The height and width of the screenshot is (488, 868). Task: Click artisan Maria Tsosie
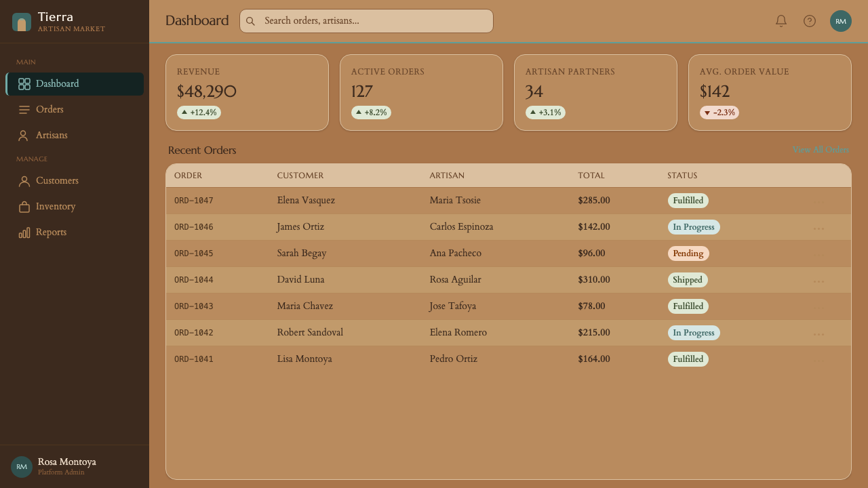pos(455,201)
